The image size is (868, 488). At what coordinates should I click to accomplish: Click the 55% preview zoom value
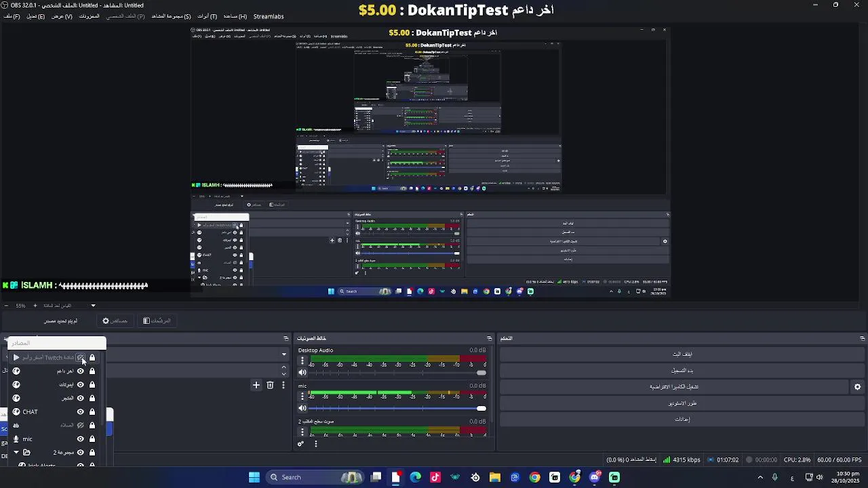[x=21, y=306]
